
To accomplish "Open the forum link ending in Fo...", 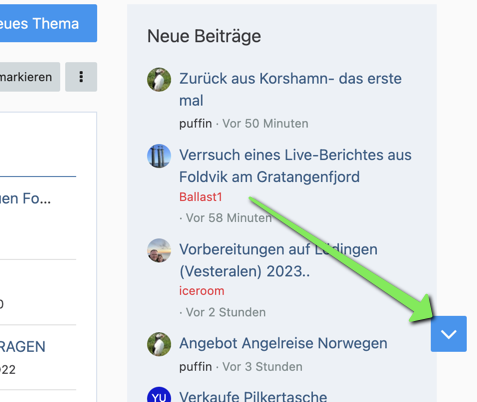I will click(x=25, y=198).
